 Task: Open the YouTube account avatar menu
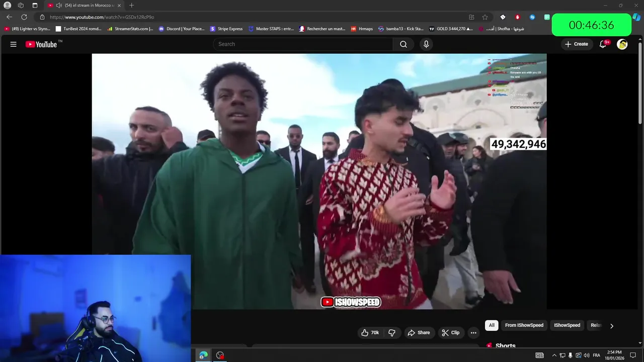pos(622,44)
